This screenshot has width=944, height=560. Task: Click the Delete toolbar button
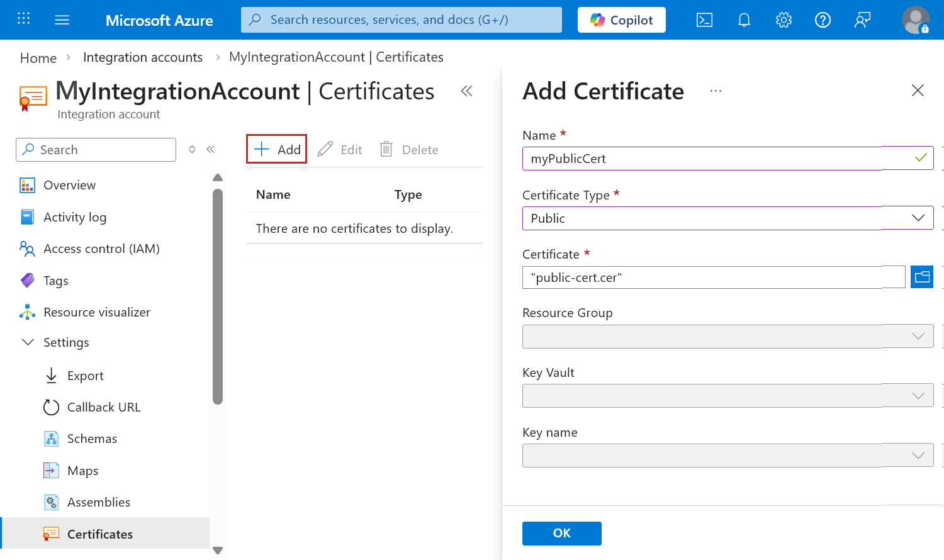pyautogui.click(x=409, y=150)
